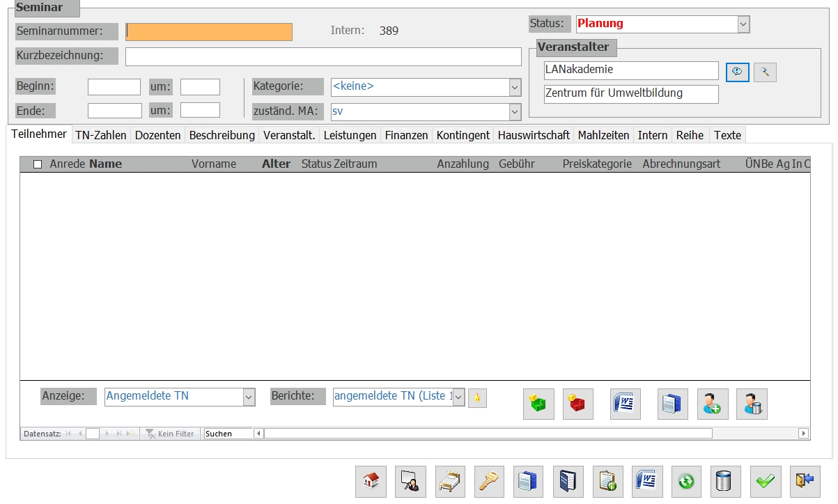Click the green checkmark icon
838x504 pixels.
766,482
